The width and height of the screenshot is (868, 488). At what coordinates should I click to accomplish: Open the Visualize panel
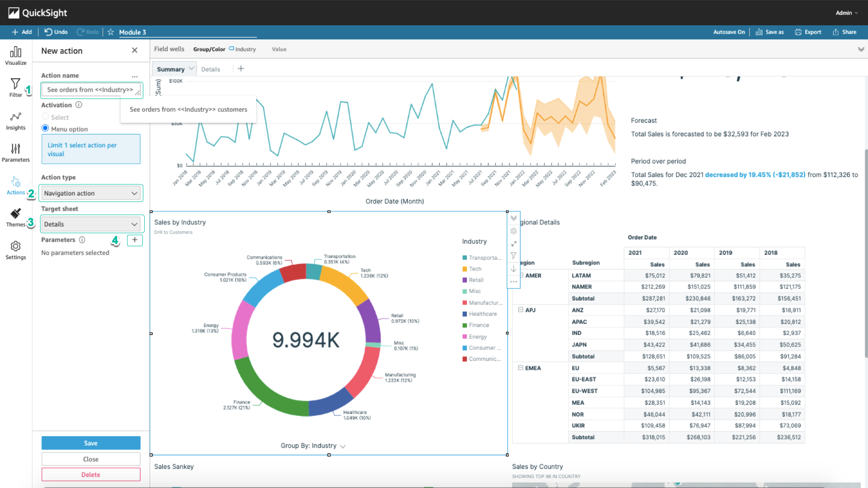(15, 56)
